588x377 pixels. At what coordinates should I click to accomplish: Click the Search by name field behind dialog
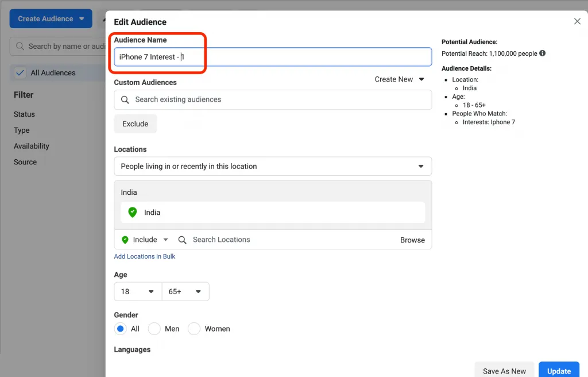point(58,46)
